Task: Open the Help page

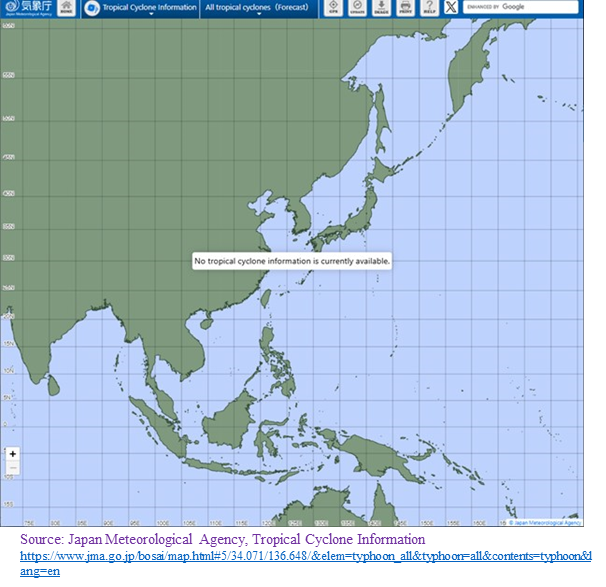Action: point(428,8)
